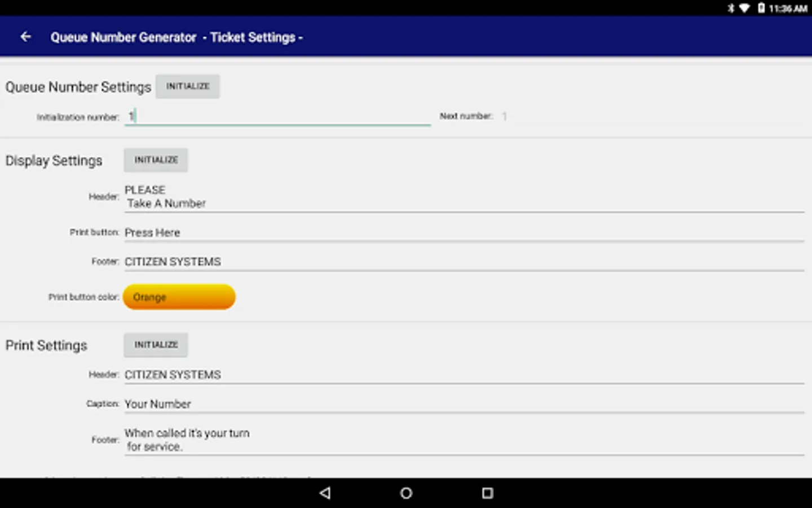Edit the Caption field 'Your Number'
Image resolution: width=812 pixels, height=508 pixels.
click(464, 404)
